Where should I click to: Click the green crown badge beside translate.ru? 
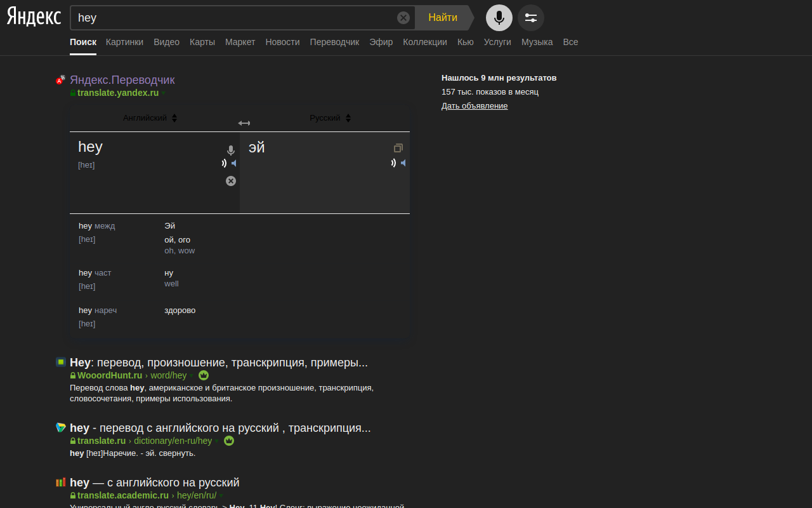click(x=229, y=441)
